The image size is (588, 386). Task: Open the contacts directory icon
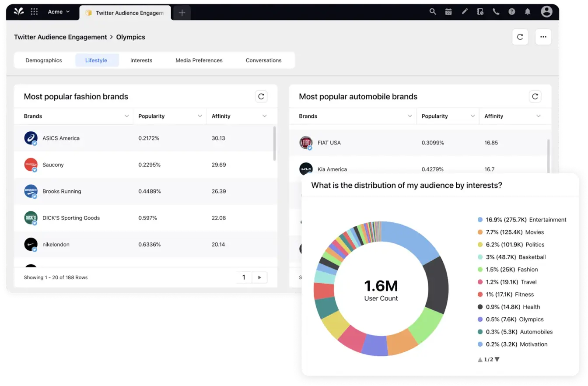(480, 11)
